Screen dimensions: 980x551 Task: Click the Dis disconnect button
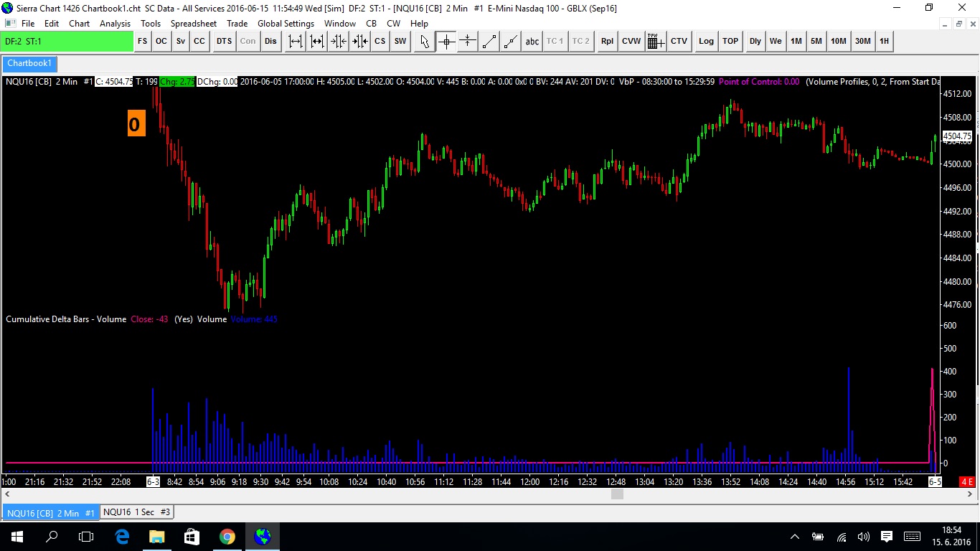click(x=270, y=41)
